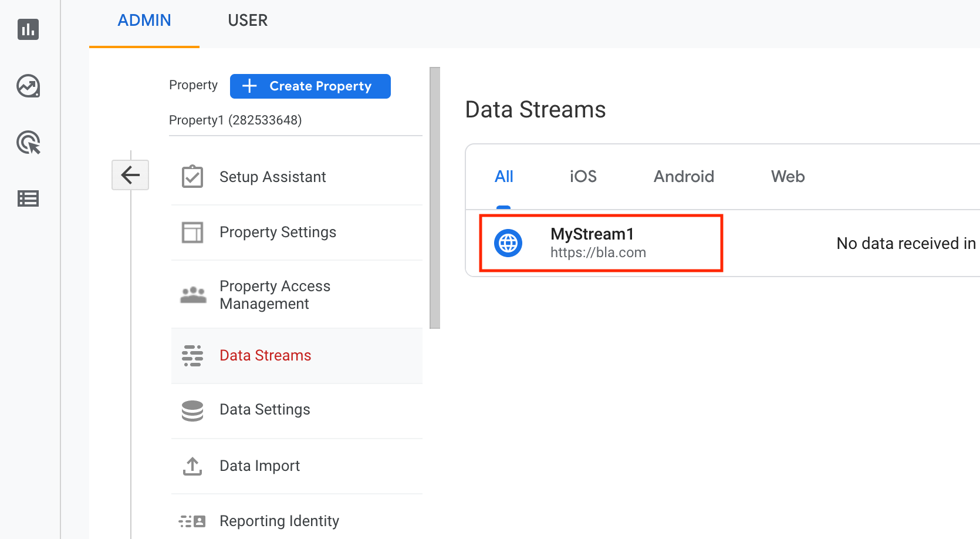Select the Android streams tab
This screenshot has width=980, height=539.
[684, 177]
